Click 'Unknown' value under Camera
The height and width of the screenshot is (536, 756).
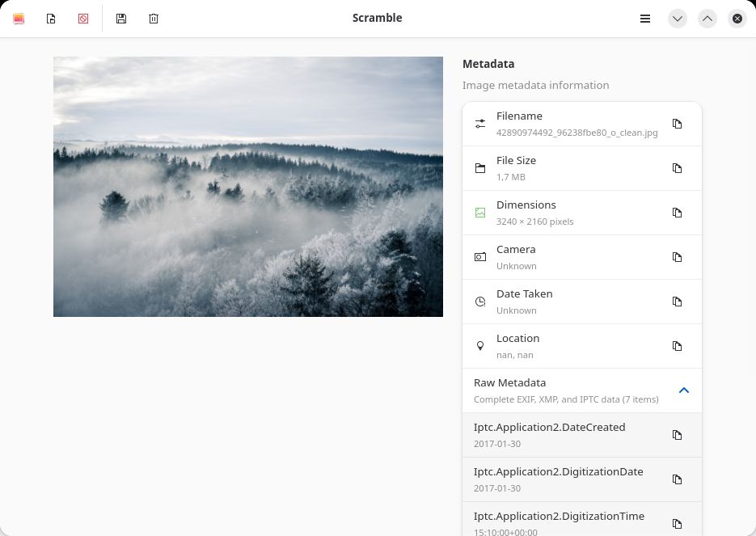click(517, 266)
